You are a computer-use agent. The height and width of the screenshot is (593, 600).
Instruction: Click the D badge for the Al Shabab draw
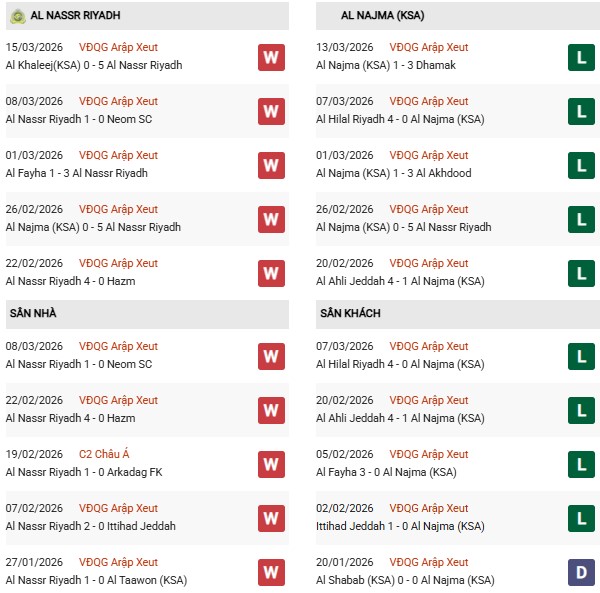581,572
